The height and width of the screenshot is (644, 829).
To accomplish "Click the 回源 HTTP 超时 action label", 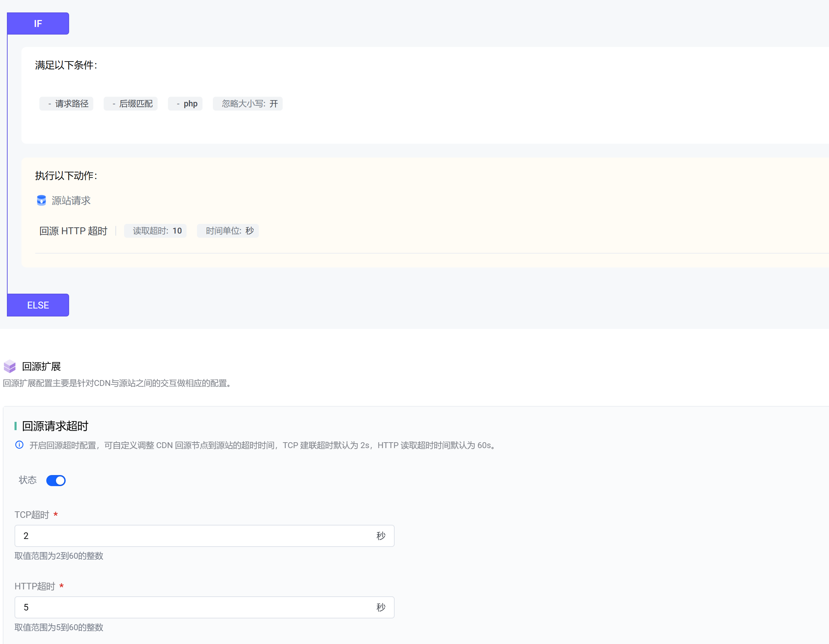I will point(73,231).
